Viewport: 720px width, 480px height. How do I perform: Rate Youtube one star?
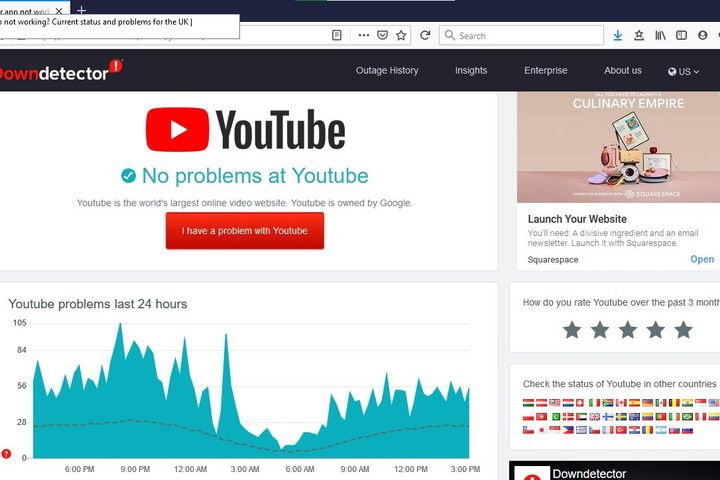[572, 330]
